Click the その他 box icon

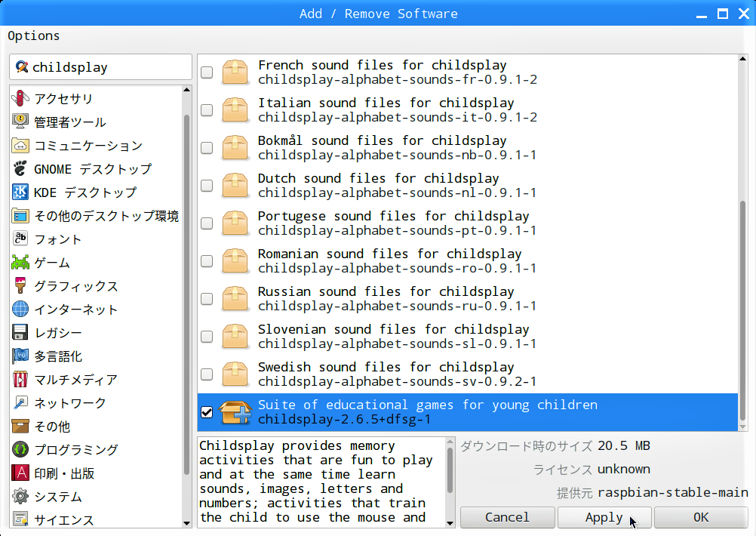point(20,426)
